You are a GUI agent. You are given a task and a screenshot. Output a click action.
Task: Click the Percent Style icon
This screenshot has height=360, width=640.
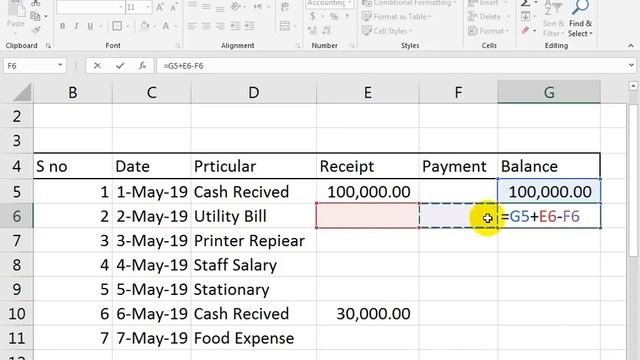(334, 16)
